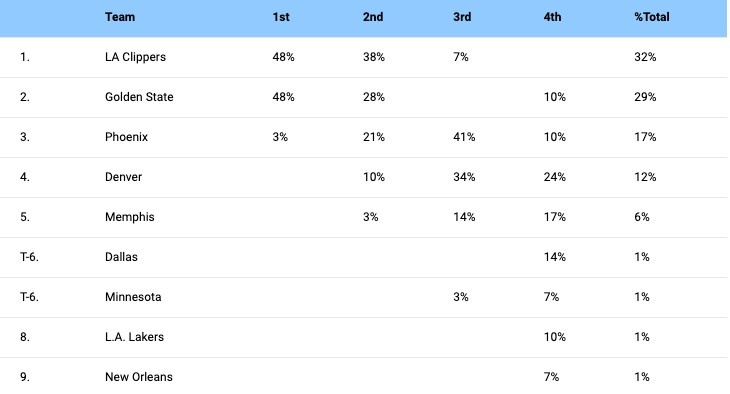Click Denver 24% fourth-place value

point(554,177)
